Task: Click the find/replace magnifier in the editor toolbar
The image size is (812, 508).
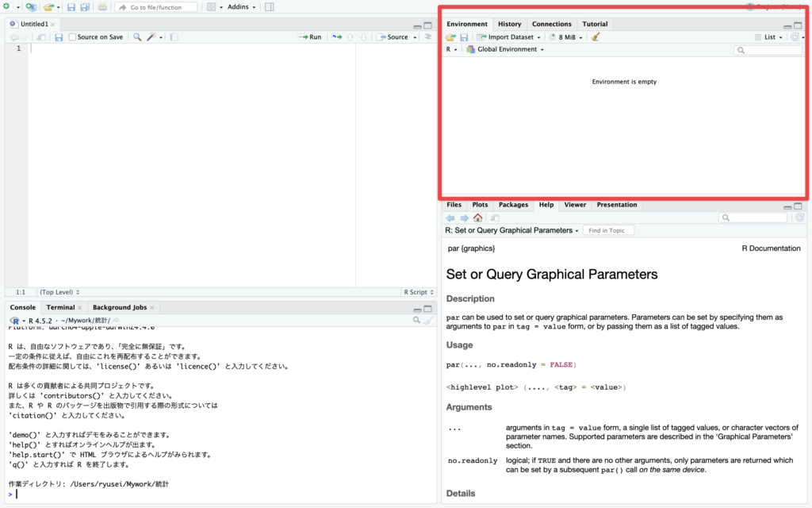Action: click(137, 37)
